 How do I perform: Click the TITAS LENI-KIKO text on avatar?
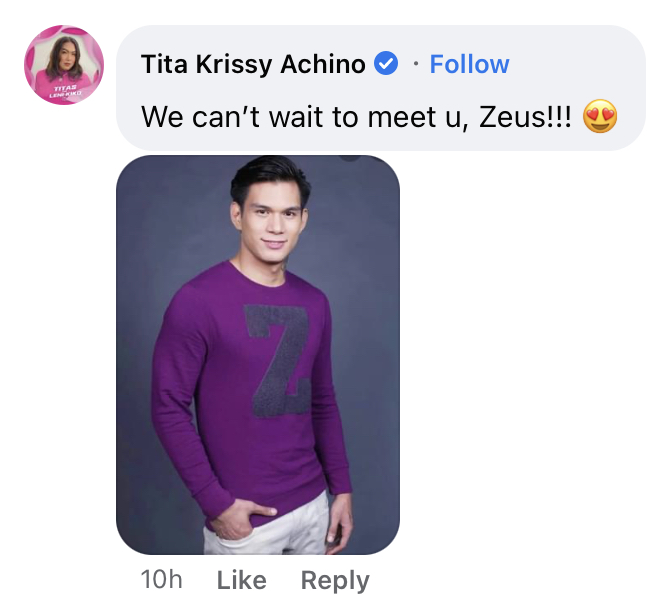(x=65, y=91)
